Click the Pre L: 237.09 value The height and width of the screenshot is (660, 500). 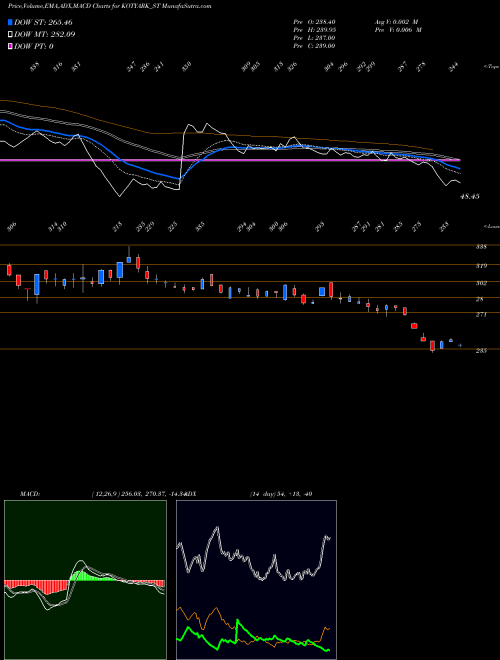point(314,38)
